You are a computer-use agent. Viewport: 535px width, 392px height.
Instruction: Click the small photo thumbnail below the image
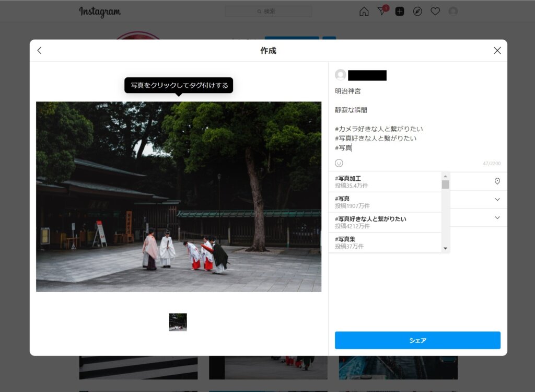coord(178,322)
